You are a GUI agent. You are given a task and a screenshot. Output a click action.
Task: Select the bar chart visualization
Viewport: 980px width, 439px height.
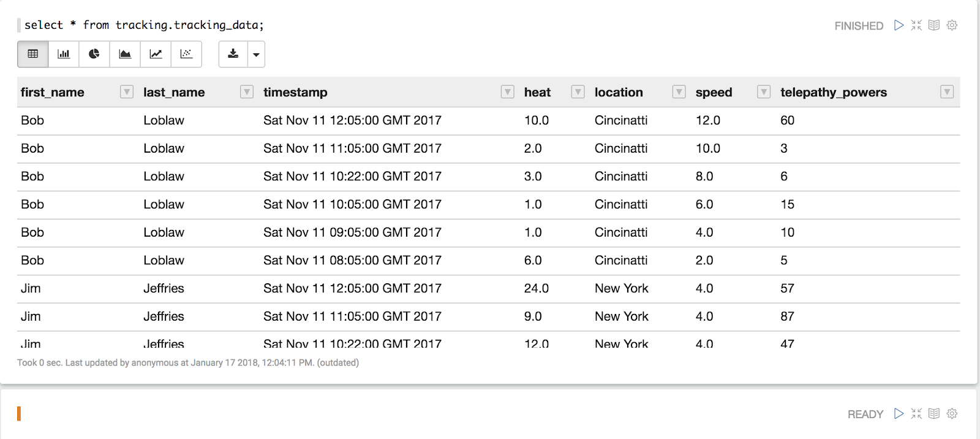point(64,54)
